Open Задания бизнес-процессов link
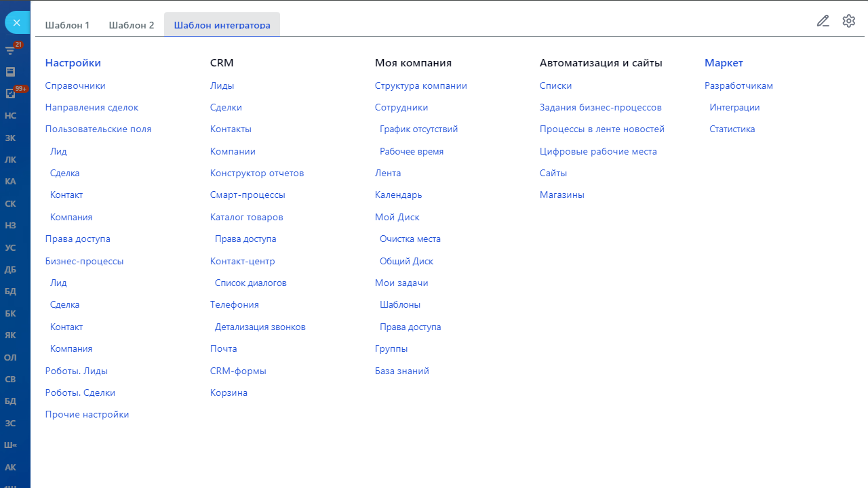Image resolution: width=868 pixels, height=488 pixels. (x=600, y=108)
